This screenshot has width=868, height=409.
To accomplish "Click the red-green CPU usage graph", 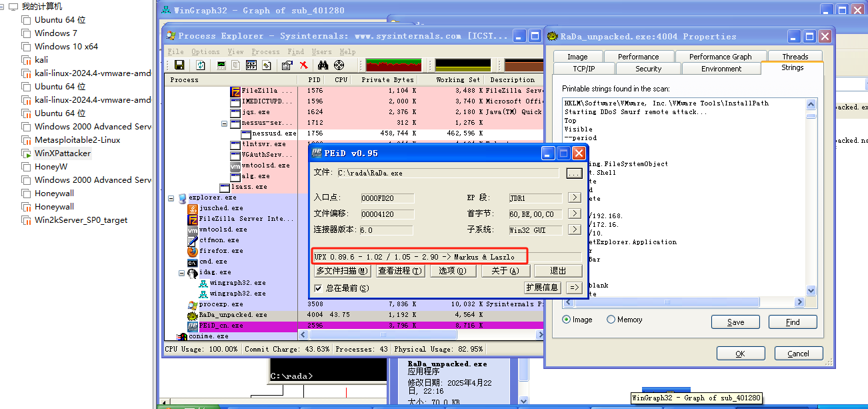I will coord(393,65).
